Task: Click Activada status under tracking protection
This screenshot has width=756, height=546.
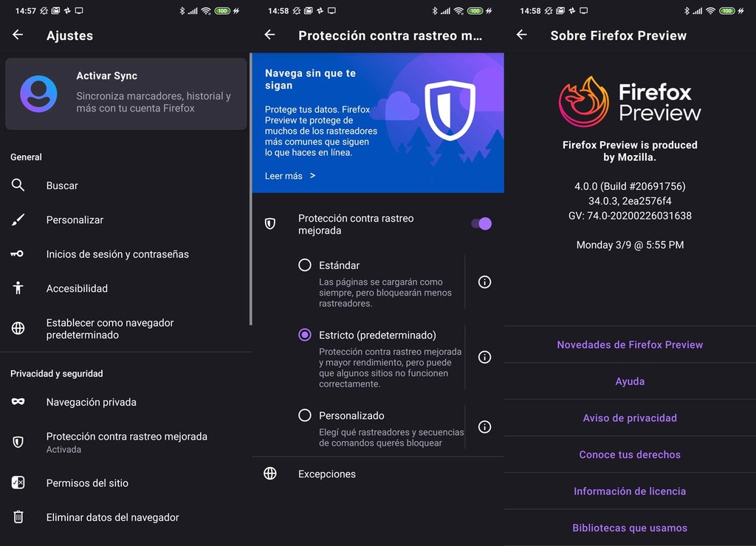Action: (x=63, y=449)
